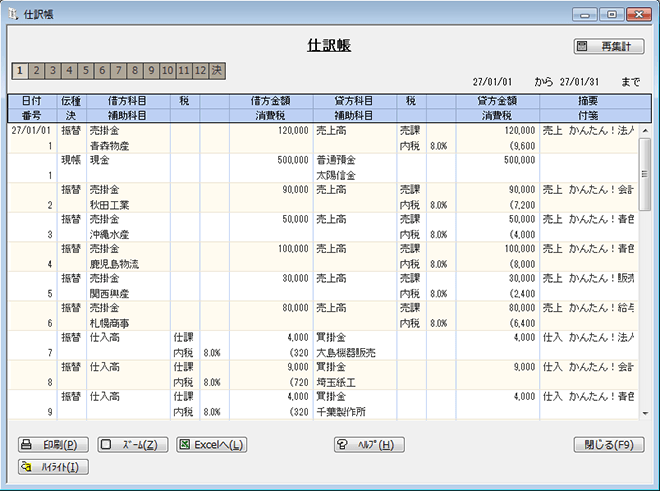Click the scrollbar down arrow
The width and height of the screenshot is (660, 491).
645,414
